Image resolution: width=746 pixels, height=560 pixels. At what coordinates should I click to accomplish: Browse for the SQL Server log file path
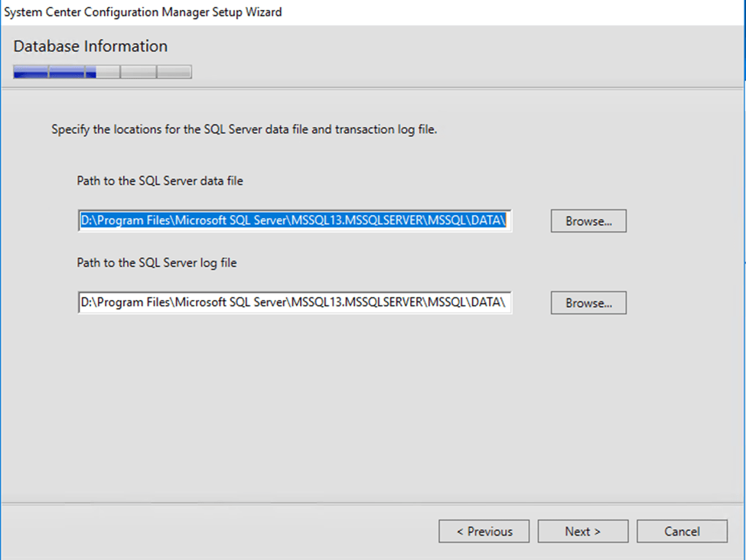click(x=588, y=303)
